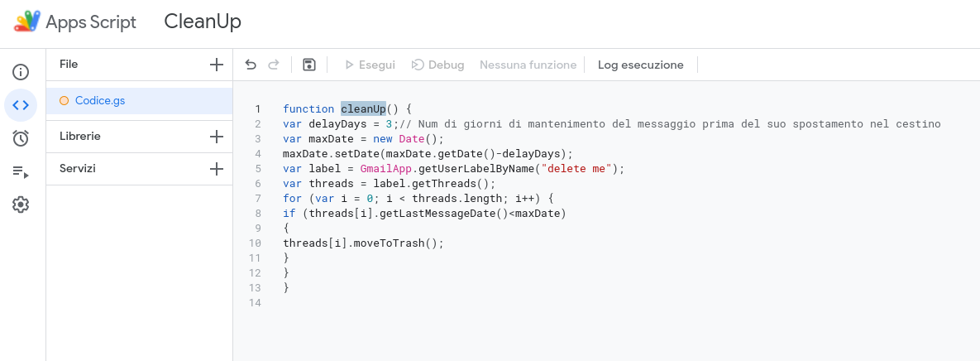Add a new file with plus icon

[x=216, y=65]
